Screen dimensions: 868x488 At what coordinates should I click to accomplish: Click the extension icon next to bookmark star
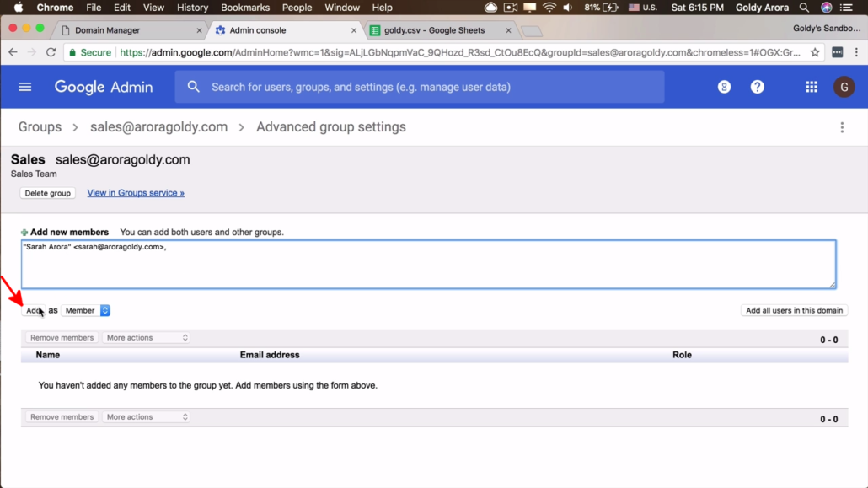(x=838, y=52)
